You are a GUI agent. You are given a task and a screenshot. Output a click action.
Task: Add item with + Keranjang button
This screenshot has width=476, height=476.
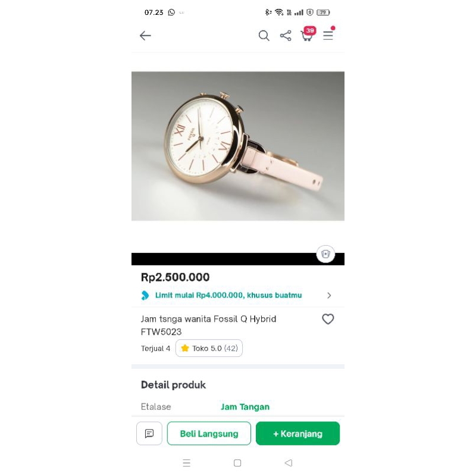coord(297,433)
